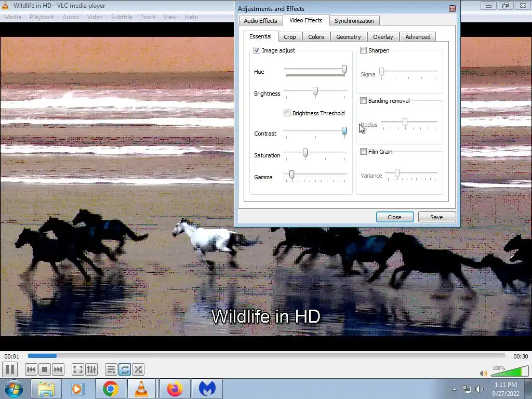This screenshot has height=399, width=532.
Task: Click the network tray icon
Action: pyautogui.click(x=467, y=389)
